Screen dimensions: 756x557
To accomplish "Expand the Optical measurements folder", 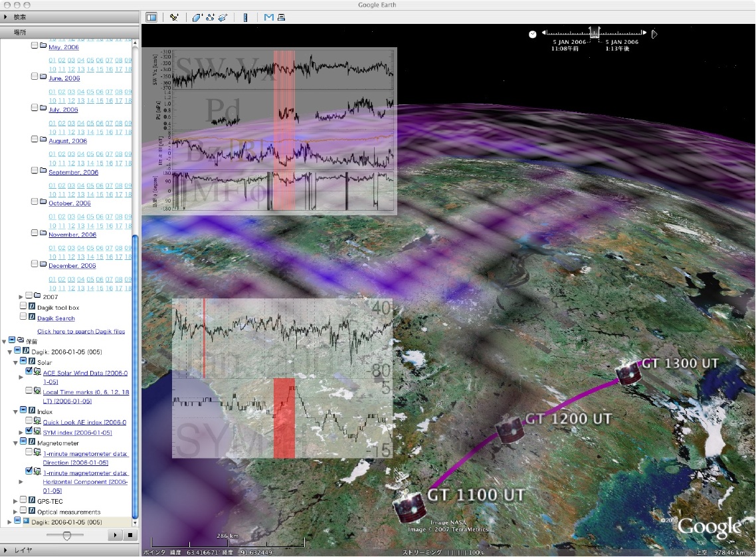I will point(15,512).
